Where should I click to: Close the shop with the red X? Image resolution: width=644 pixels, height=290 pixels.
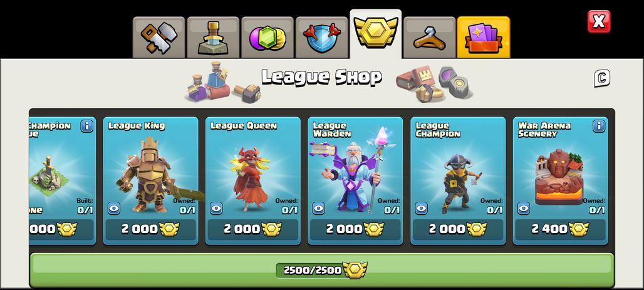click(x=599, y=21)
